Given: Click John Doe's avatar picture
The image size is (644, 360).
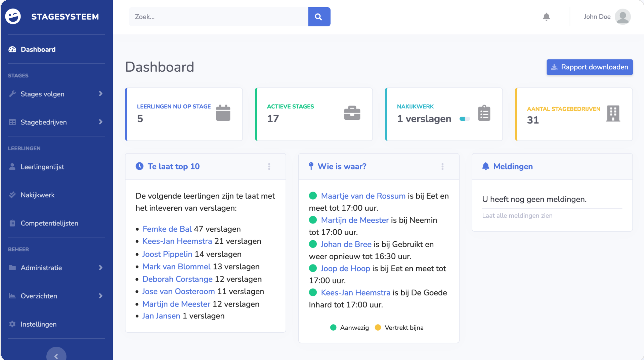Looking at the screenshot, I should click(x=622, y=17).
